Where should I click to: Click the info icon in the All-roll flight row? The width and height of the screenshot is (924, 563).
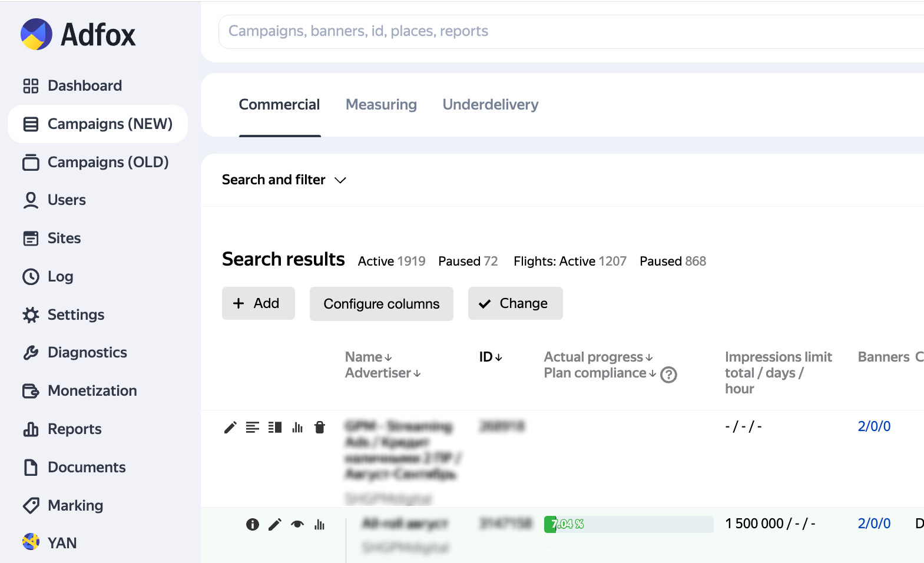pyautogui.click(x=253, y=524)
